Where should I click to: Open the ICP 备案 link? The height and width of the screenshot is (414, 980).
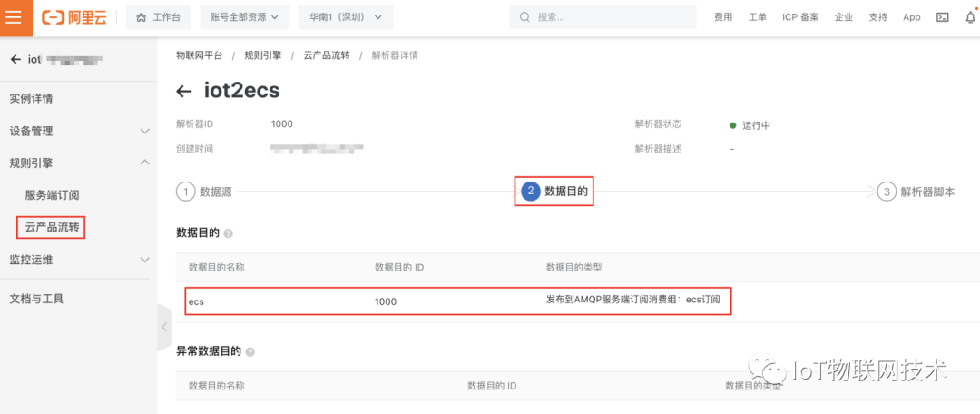pos(800,17)
